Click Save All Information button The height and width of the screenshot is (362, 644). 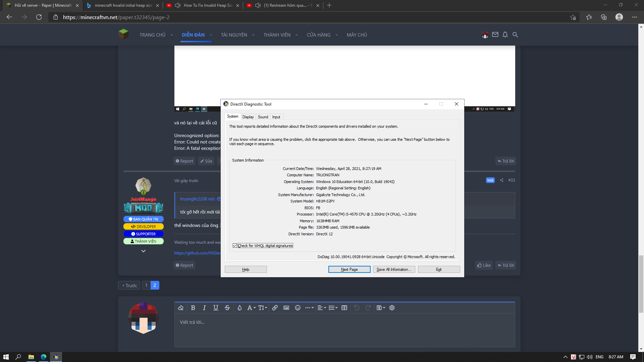coord(394,269)
